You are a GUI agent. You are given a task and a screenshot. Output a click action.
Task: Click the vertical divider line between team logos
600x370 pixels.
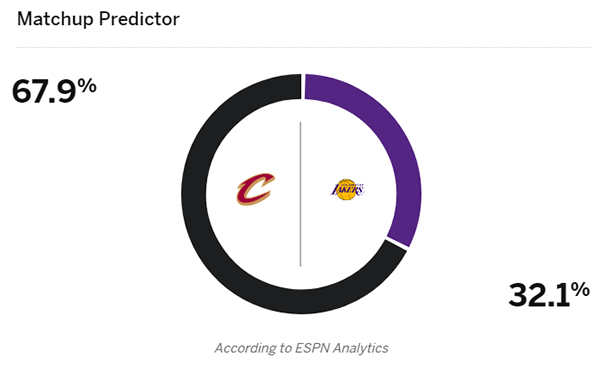(x=300, y=194)
